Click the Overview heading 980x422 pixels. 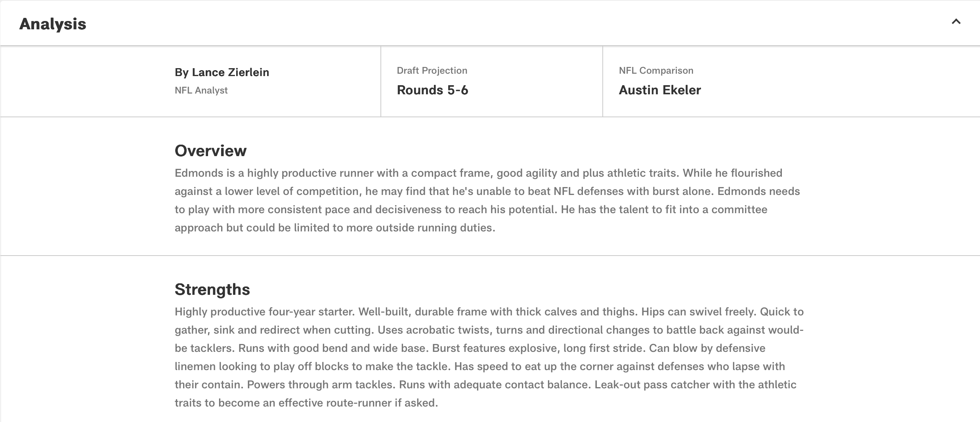tap(210, 151)
